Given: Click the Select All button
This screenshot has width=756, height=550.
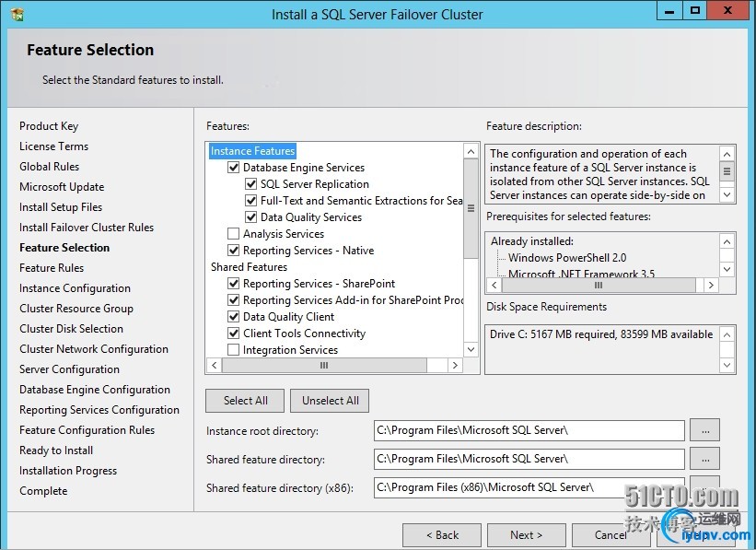Looking at the screenshot, I should (x=245, y=401).
